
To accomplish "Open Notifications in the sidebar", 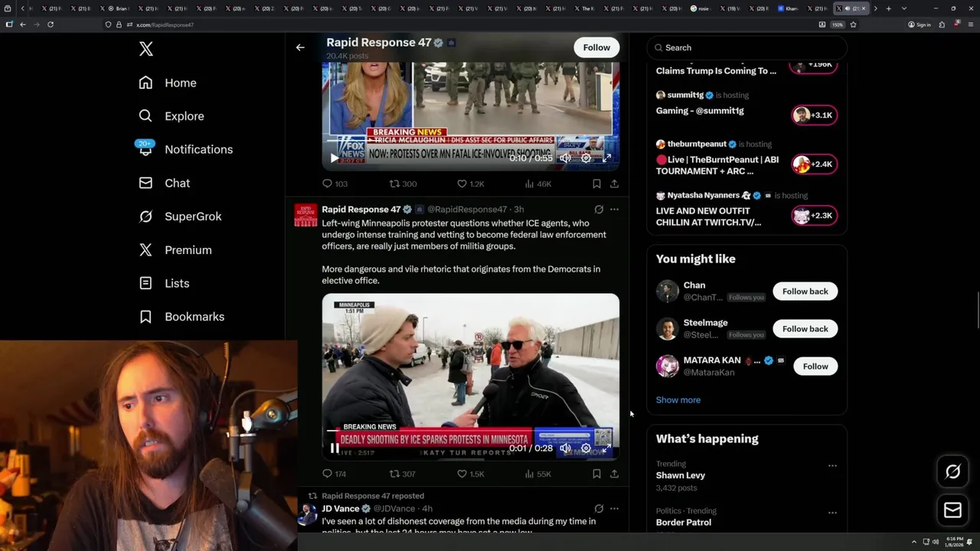I will coord(185,149).
